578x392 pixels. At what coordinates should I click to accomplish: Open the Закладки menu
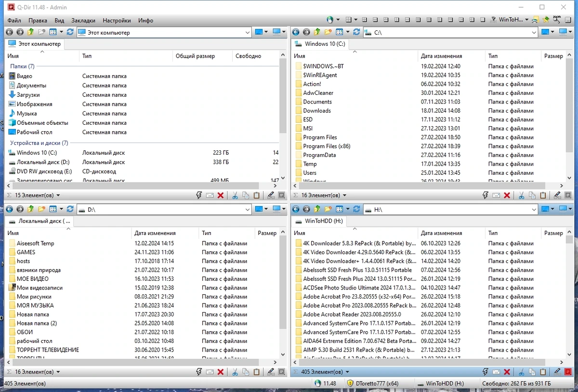pyautogui.click(x=83, y=20)
